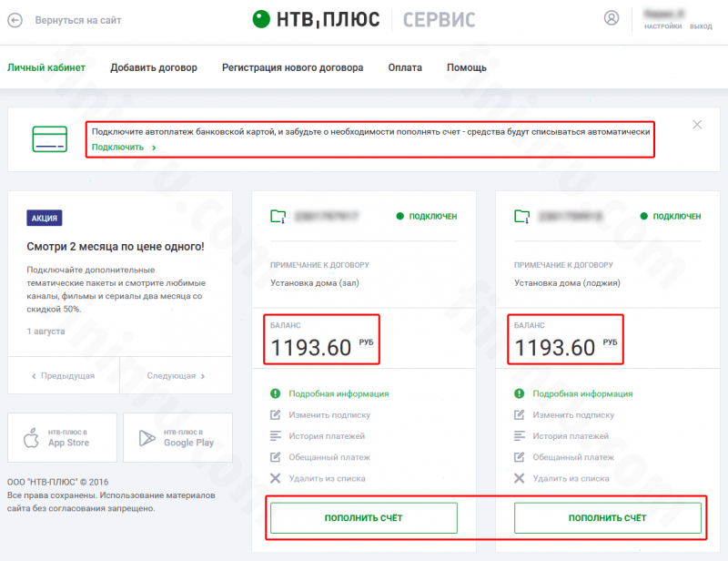This screenshot has height=561, width=728.
Task: Go to Предыдущая promotion
Action: (63, 375)
